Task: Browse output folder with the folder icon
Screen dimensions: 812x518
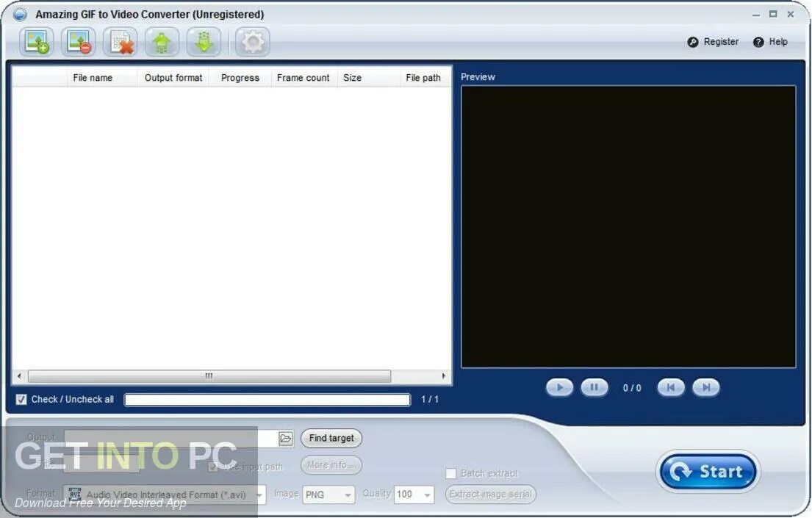Action: pyautogui.click(x=286, y=439)
